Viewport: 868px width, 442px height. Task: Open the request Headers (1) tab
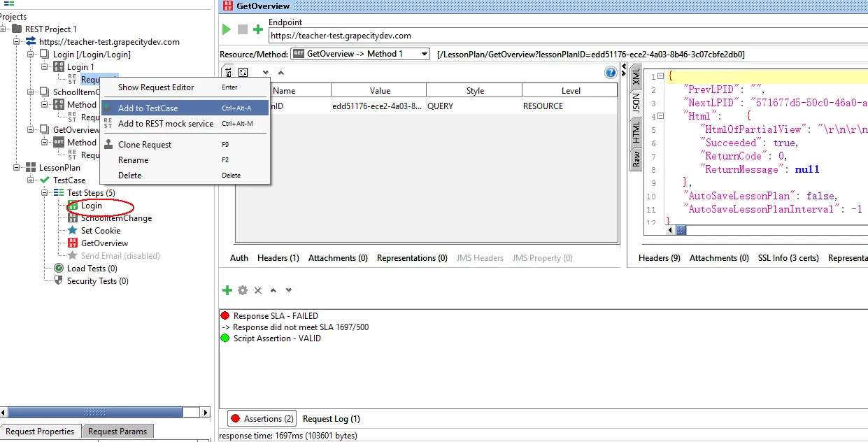tap(278, 258)
